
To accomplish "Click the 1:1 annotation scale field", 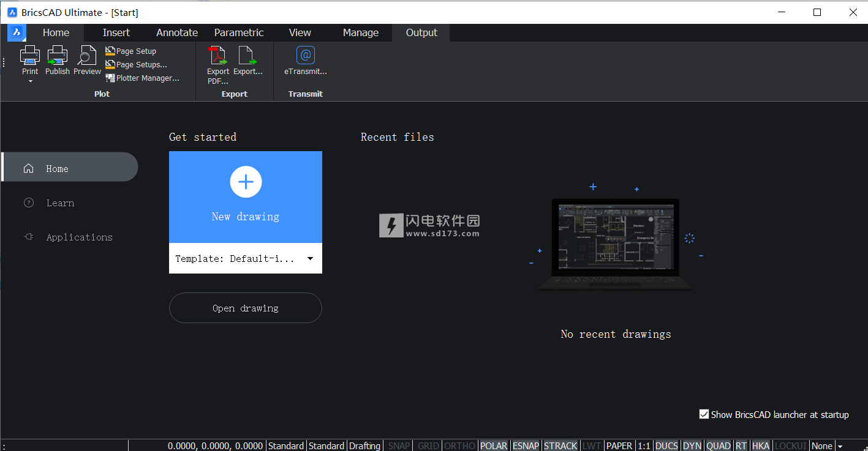I will pyautogui.click(x=644, y=446).
